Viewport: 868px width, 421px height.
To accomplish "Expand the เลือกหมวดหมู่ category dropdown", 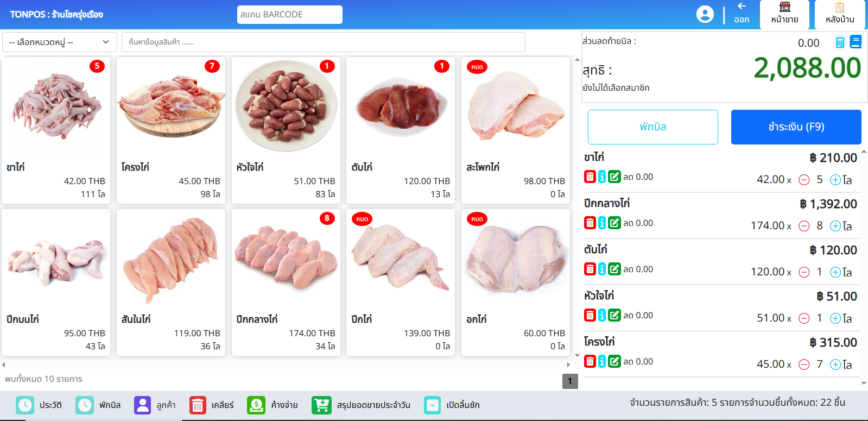I will pos(60,42).
